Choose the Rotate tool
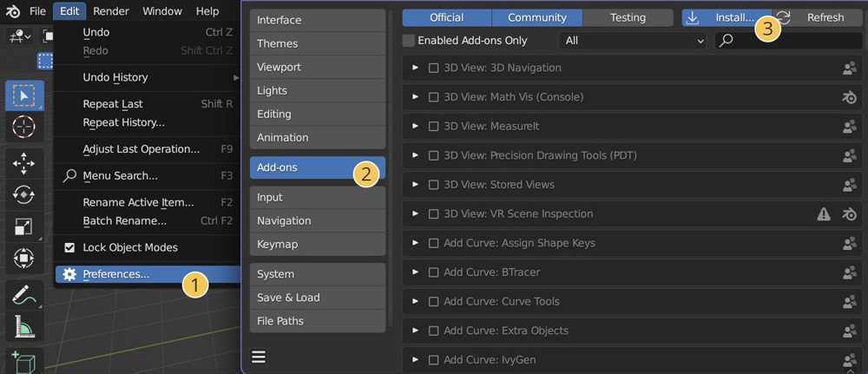Image resolution: width=868 pixels, height=374 pixels. pos(23,195)
